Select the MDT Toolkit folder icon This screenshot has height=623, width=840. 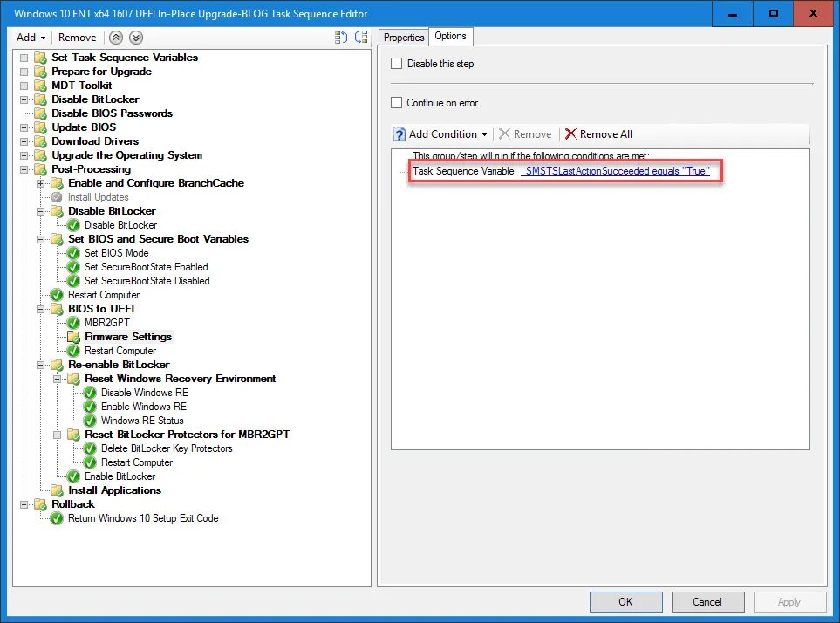pos(41,86)
